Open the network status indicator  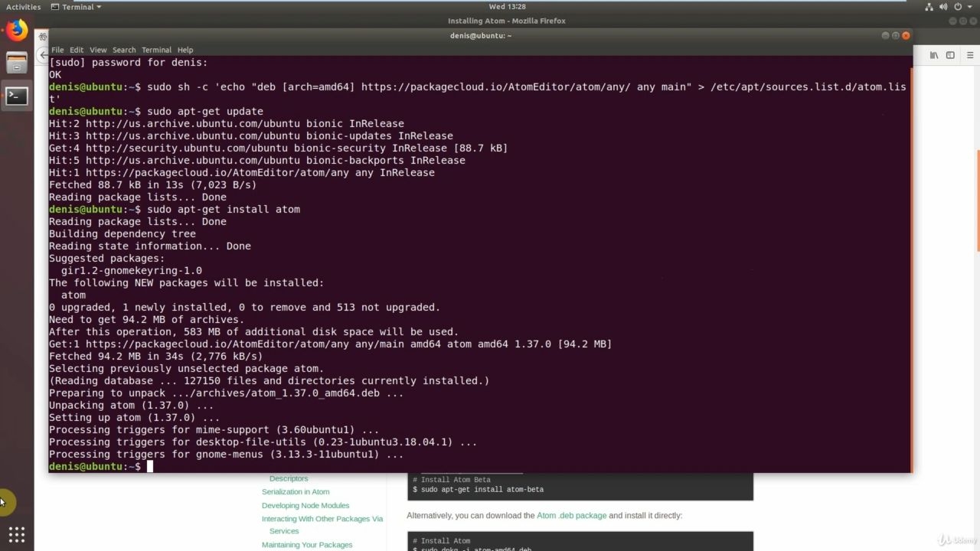click(929, 7)
